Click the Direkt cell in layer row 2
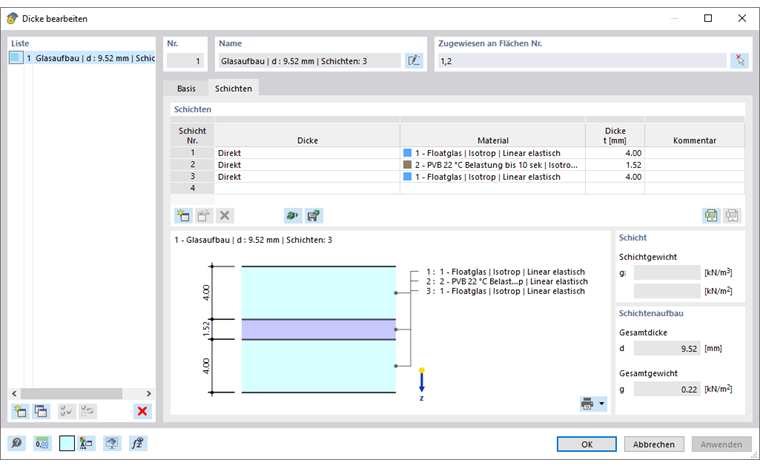The image size is (760, 467). (x=307, y=165)
